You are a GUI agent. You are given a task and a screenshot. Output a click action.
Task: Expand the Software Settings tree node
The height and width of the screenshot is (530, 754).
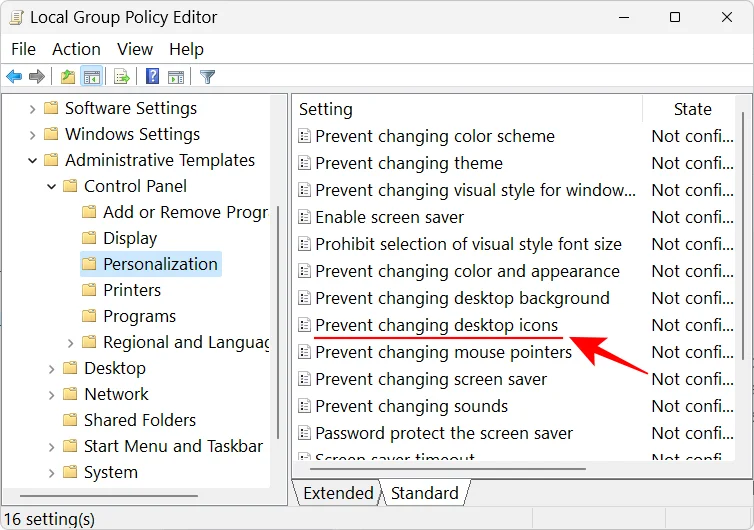tap(32, 109)
